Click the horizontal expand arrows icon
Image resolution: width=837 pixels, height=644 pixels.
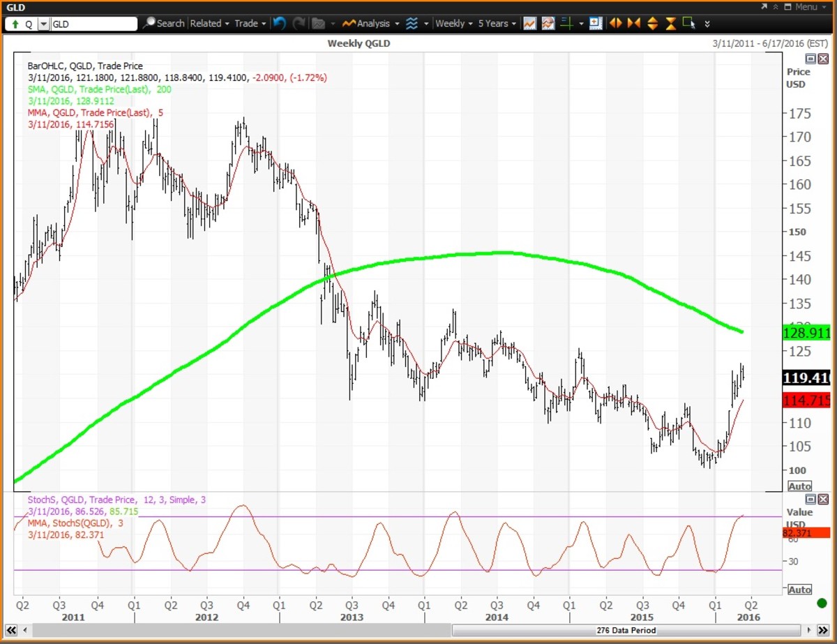tap(615, 23)
